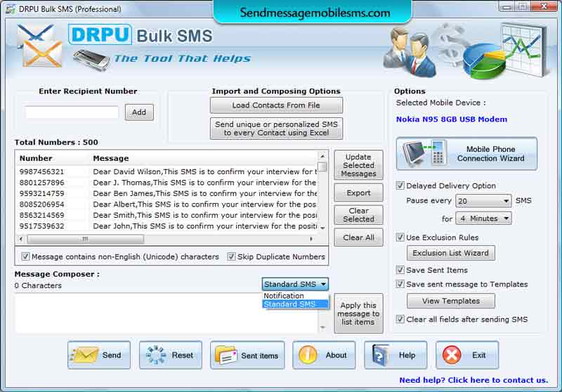Click the Dear Albert message cell
Viewport: 562px width, 392px height.
click(204, 204)
